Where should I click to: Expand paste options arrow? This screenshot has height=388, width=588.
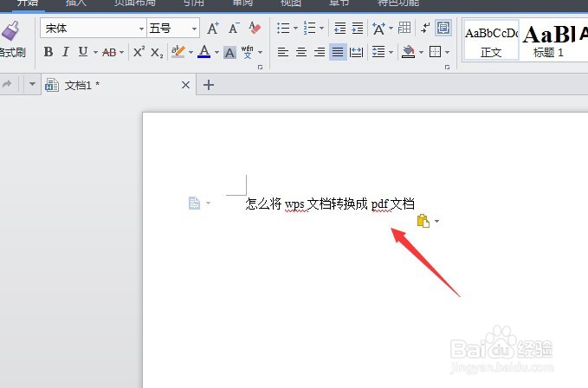click(436, 221)
